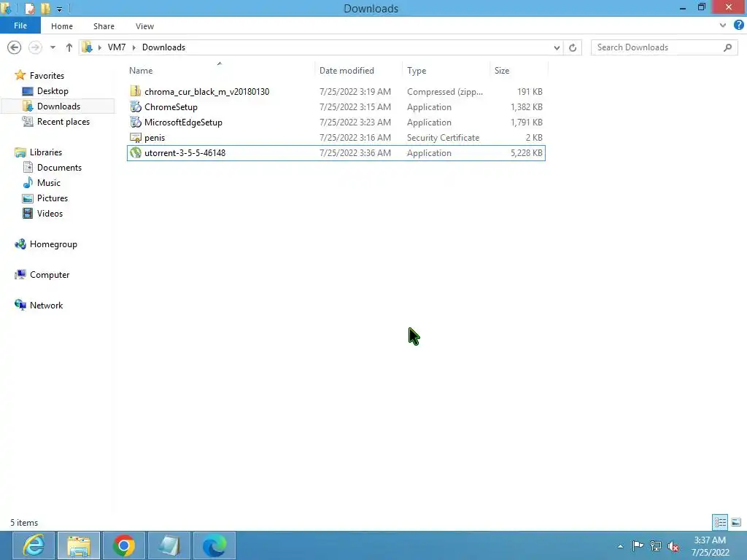The image size is (747, 560).
Task: Launch Microsoft Edge from the taskbar
Action: pyautogui.click(x=214, y=545)
